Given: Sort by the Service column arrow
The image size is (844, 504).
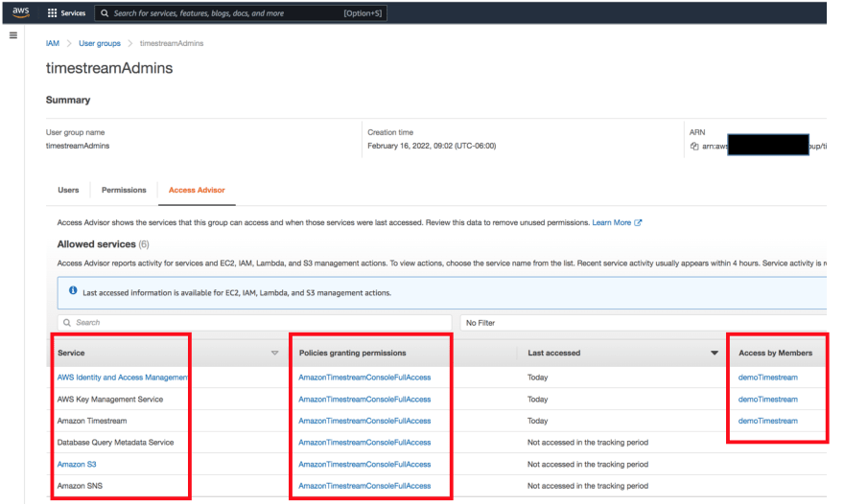Looking at the screenshot, I should [274, 353].
